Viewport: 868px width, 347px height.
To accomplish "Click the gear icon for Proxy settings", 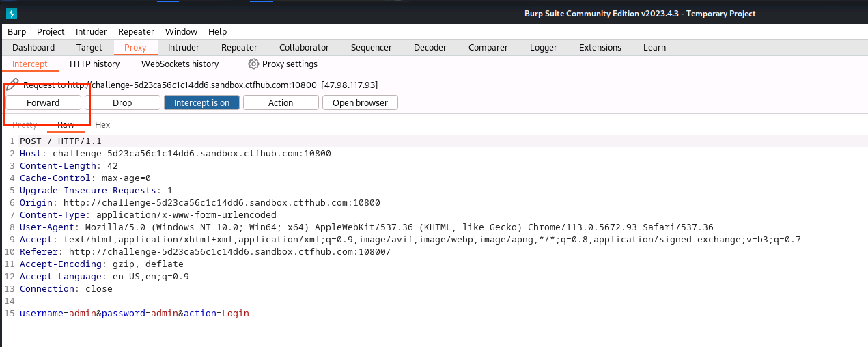I will (253, 64).
